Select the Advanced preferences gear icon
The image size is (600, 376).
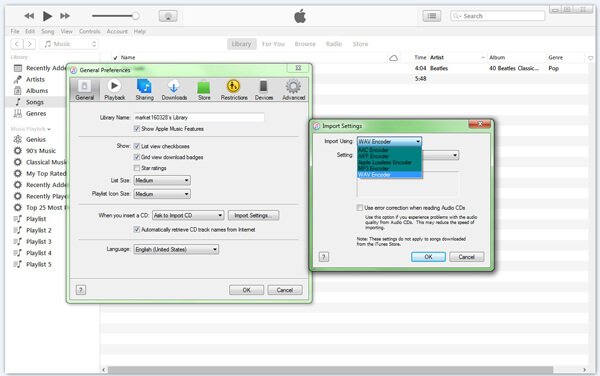point(293,90)
